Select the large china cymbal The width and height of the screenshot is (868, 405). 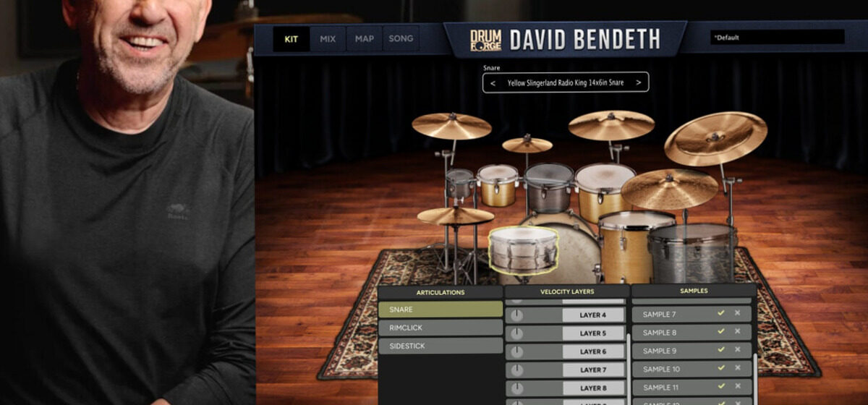point(715,138)
